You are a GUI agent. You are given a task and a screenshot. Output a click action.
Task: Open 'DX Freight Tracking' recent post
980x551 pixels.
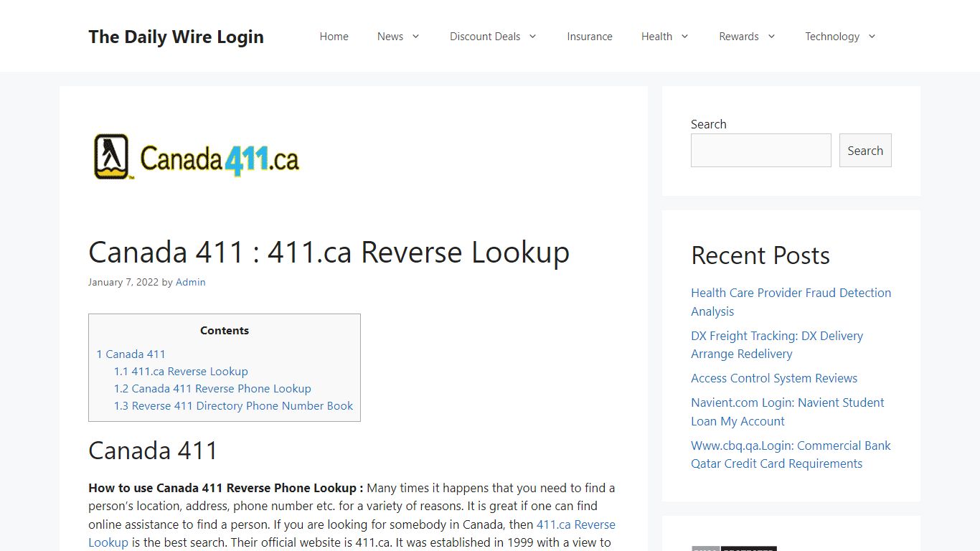(x=777, y=344)
